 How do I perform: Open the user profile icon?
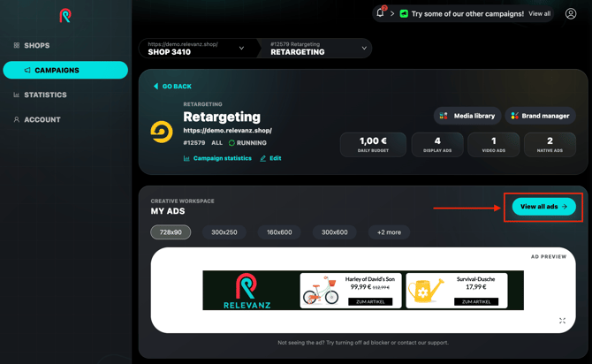coord(571,14)
